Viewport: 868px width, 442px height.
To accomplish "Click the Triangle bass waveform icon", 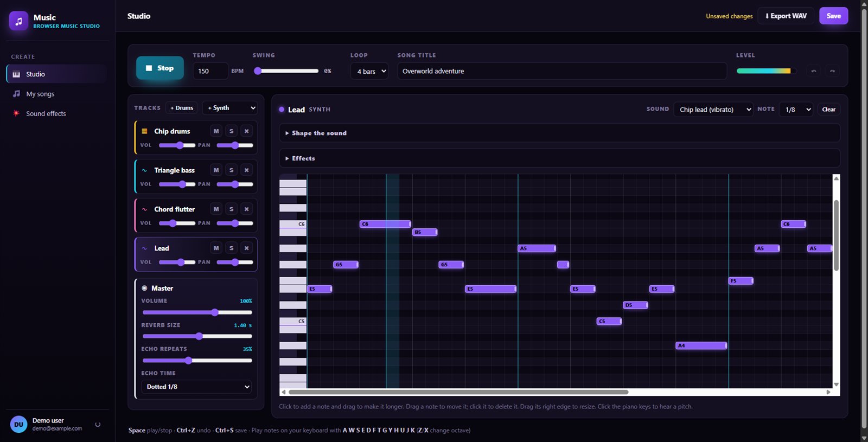I will pyautogui.click(x=144, y=170).
